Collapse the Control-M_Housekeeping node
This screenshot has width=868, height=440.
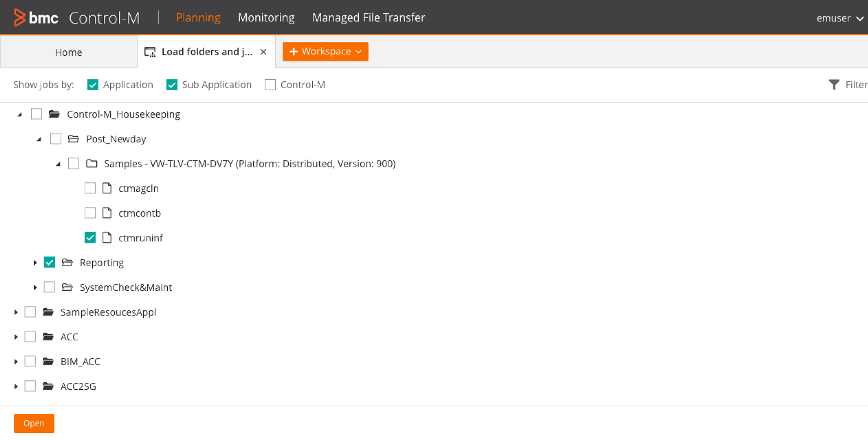coord(20,115)
